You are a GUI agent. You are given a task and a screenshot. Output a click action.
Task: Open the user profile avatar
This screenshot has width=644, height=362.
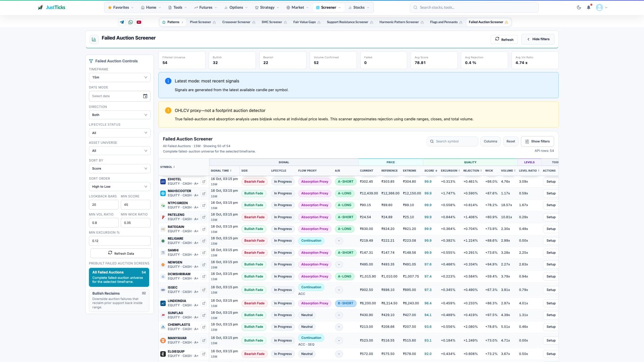[x=599, y=7]
